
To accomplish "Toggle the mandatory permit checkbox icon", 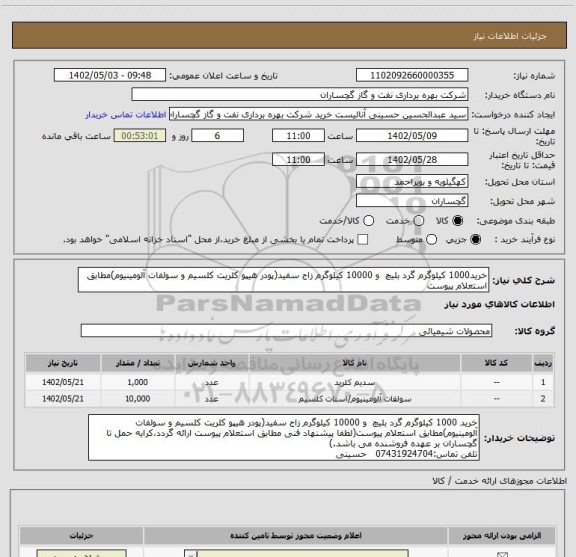I will coord(502,554).
